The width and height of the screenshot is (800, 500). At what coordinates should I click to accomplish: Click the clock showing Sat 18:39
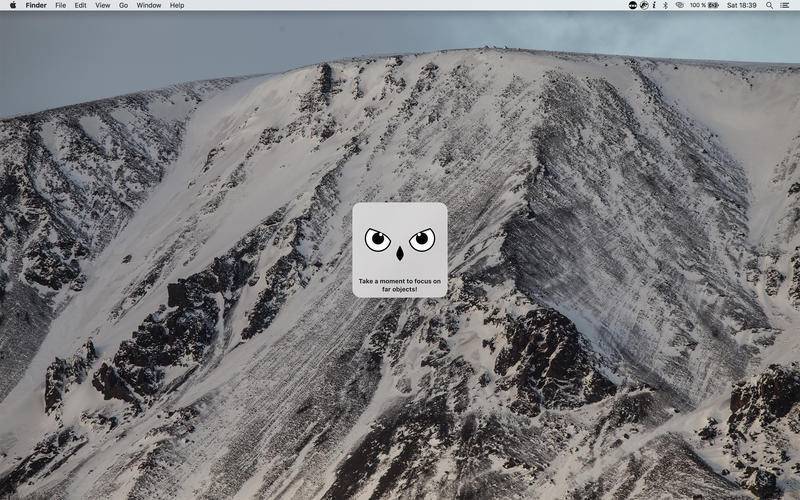coord(741,5)
